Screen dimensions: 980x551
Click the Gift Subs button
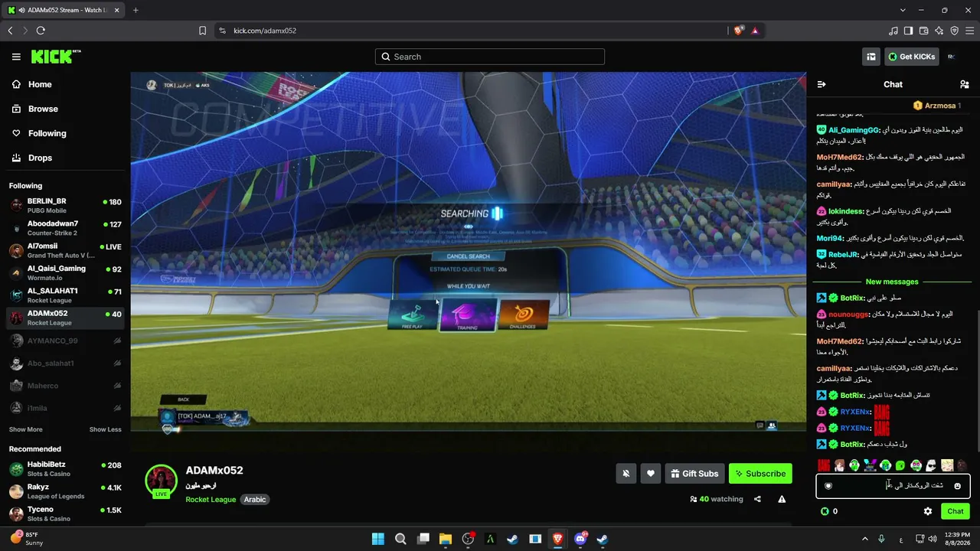click(694, 474)
